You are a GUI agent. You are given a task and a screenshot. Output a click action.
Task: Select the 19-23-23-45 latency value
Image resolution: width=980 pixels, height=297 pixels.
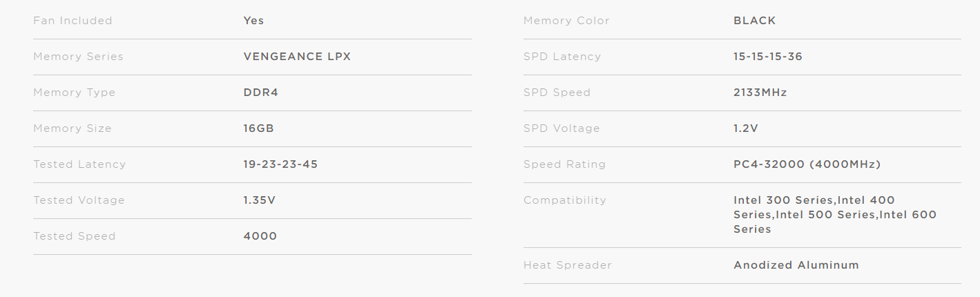[x=280, y=164]
